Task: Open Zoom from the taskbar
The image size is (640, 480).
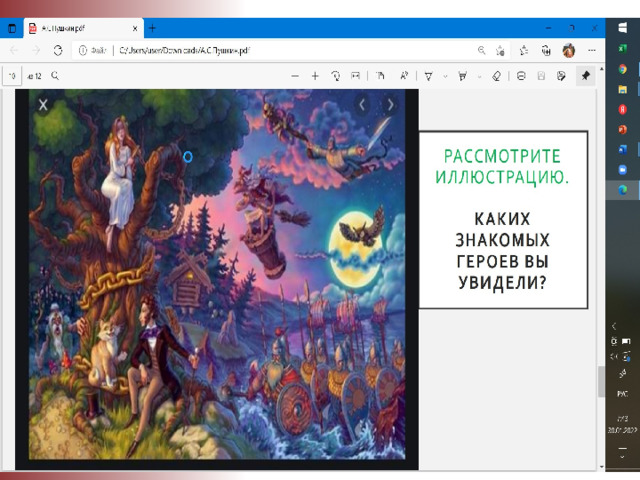Action: (x=622, y=169)
